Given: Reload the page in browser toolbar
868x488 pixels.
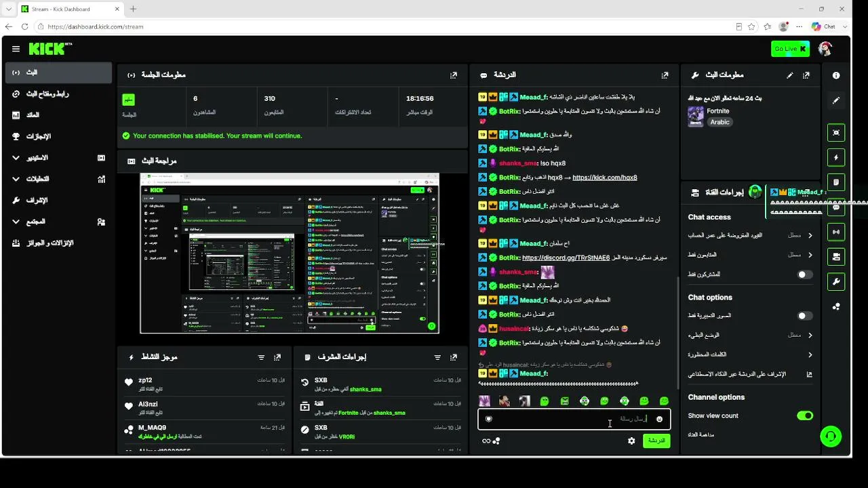Looking at the screenshot, I should tap(25, 26).
